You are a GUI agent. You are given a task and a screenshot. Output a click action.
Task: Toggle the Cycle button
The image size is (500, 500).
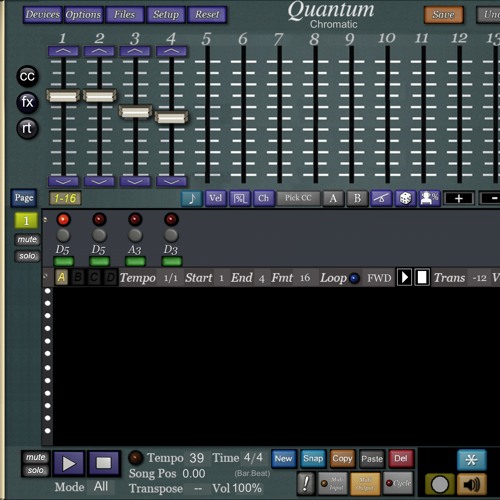[399, 483]
